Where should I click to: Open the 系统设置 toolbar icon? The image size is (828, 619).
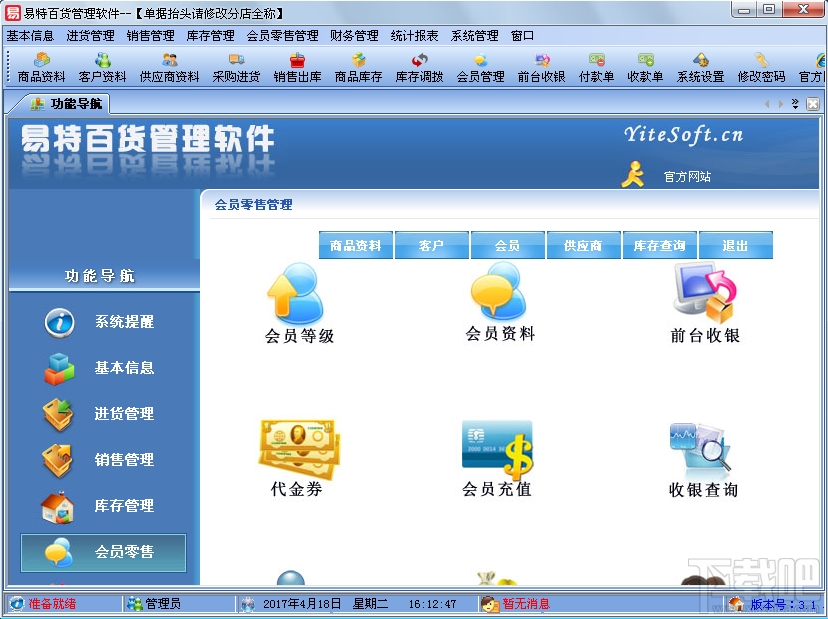[x=699, y=70]
